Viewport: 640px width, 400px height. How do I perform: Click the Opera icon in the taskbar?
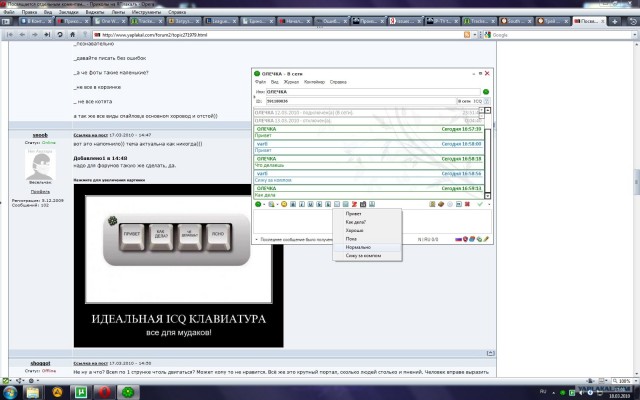point(104,392)
